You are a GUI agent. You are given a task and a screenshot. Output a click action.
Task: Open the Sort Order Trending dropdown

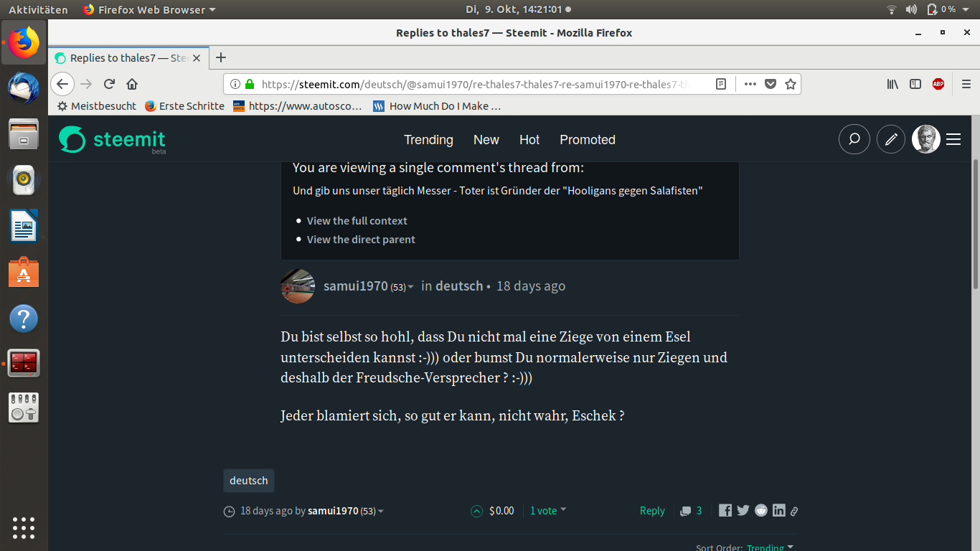tap(771, 548)
